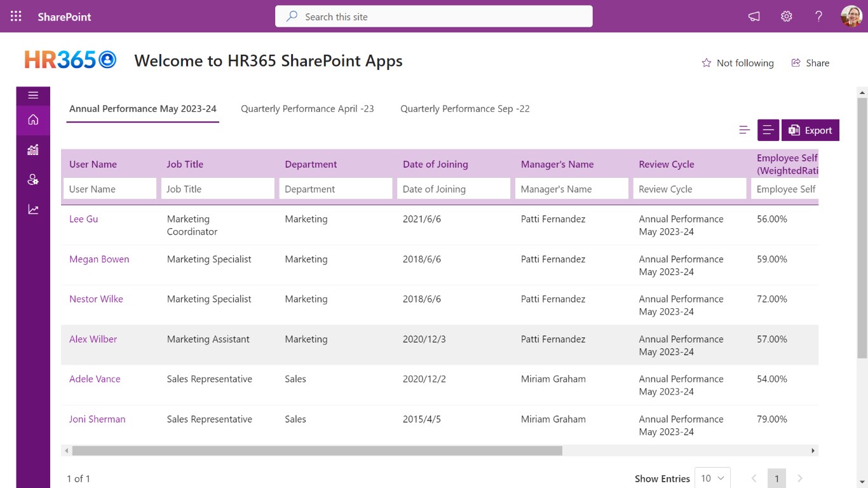Screen dimensions: 868x488
Task: Open the help question mark icon
Action: pos(819,17)
